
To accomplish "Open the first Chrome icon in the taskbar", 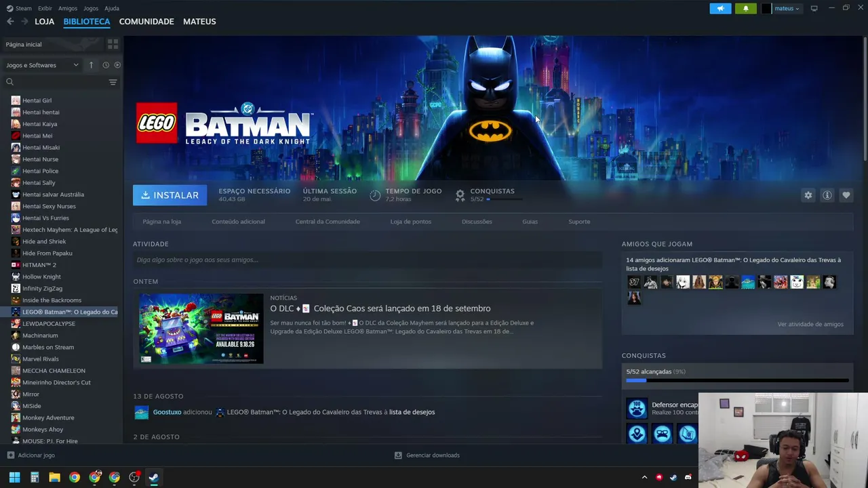I will coord(75,477).
